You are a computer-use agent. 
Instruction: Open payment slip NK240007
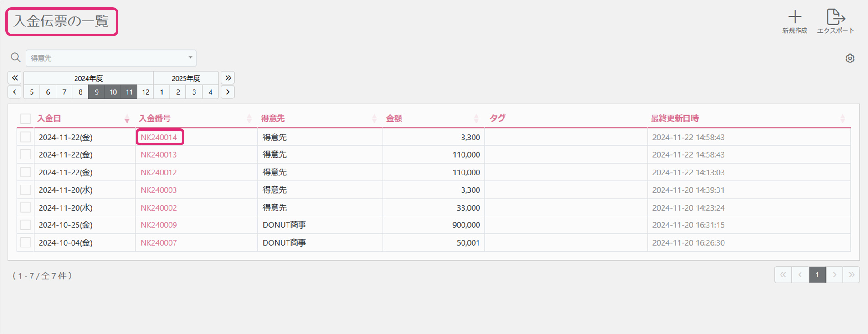click(159, 243)
